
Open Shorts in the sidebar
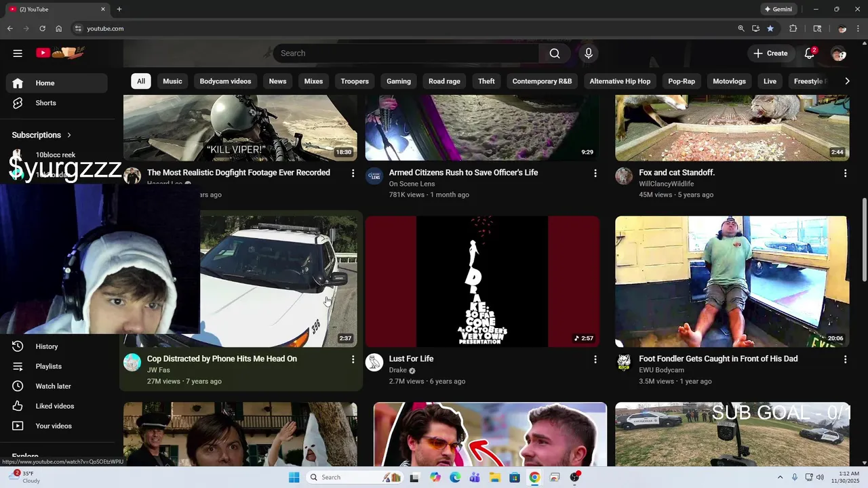pyautogui.click(x=57, y=103)
